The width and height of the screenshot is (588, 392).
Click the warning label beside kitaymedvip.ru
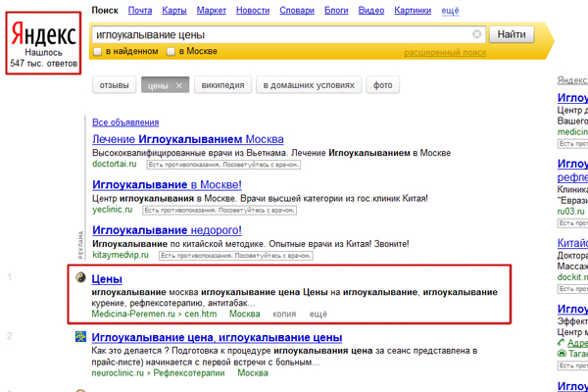(x=236, y=256)
